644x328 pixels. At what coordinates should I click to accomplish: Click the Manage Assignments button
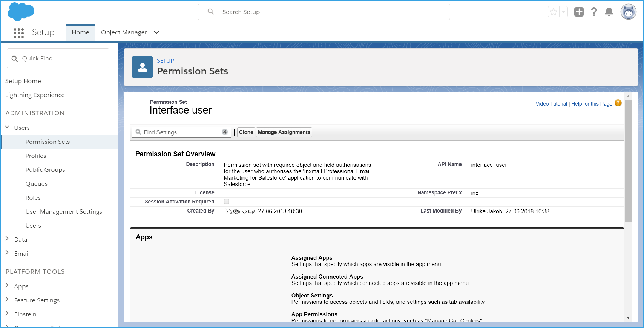(284, 132)
